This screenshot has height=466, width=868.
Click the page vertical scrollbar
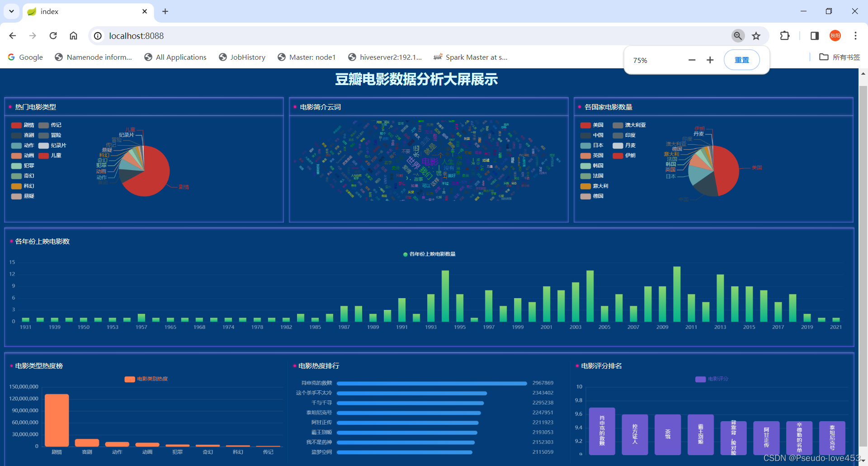[x=863, y=266]
